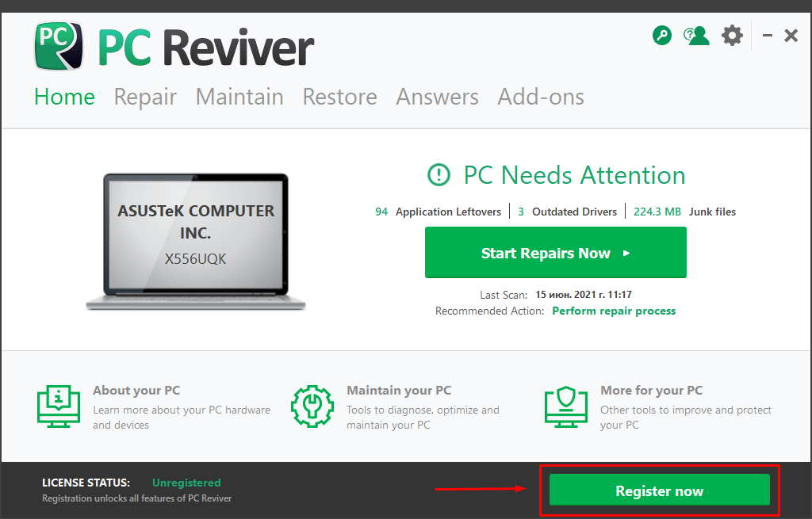
Task: Switch to the Home tab
Action: coord(65,97)
